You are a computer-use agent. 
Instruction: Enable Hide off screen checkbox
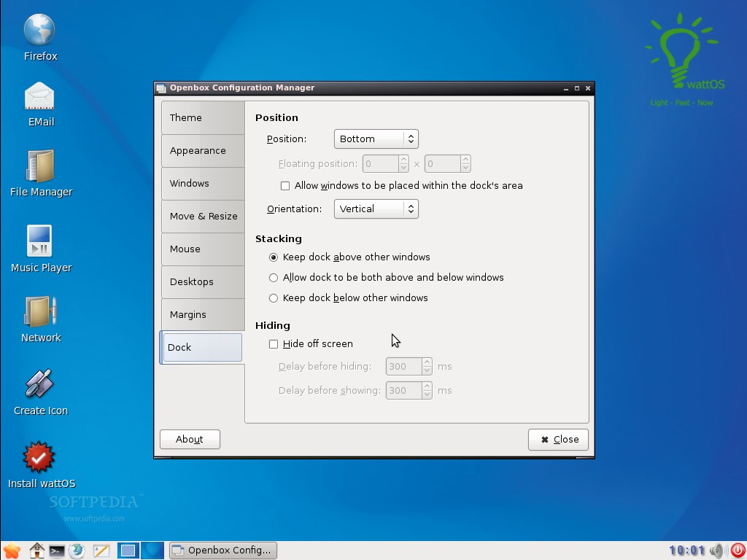coord(274,344)
